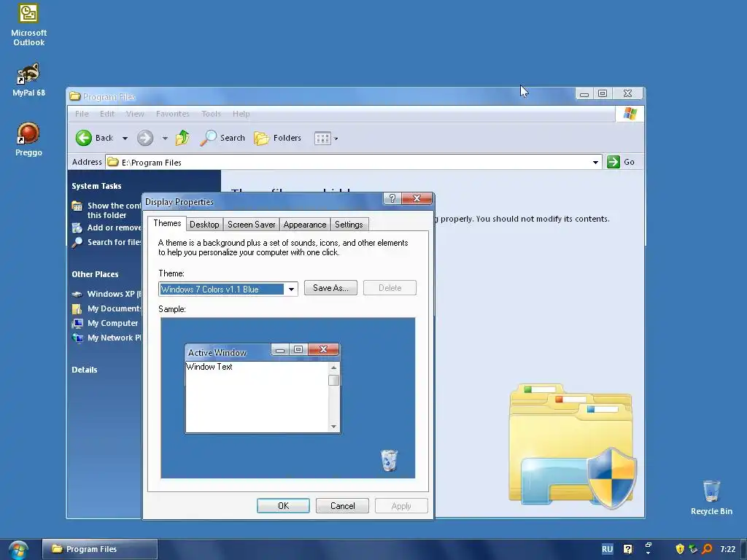Switch to the Desktop tab
This screenshot has height=560, width=747.
(x=204, y=225)
